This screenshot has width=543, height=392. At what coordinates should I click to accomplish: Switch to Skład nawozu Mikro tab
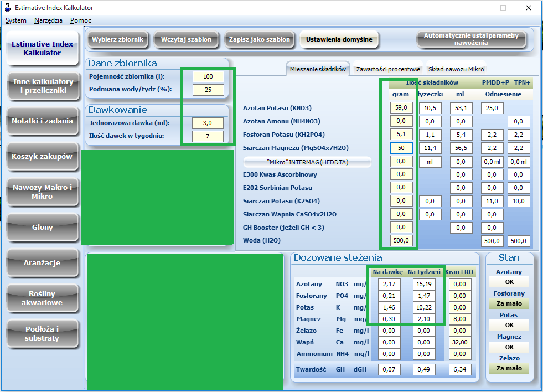(456, 69)
